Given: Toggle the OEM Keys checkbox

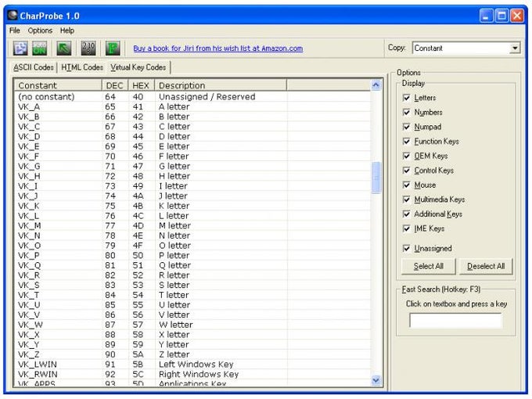Looking at the screenshot, I should point(406,156).
